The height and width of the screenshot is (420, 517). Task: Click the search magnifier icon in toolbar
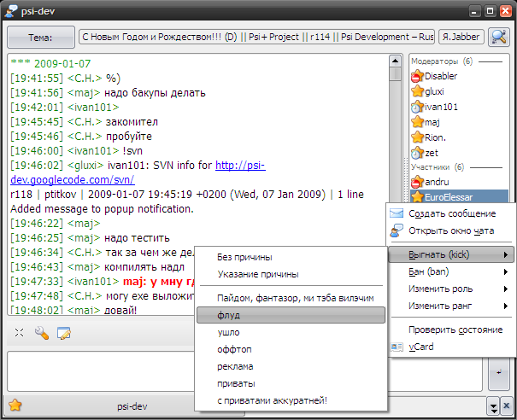coord(499,38)
